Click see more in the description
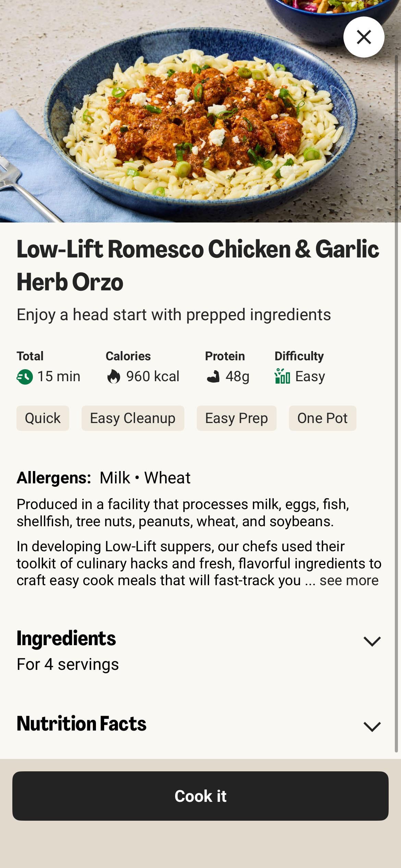 click(349, 580)
